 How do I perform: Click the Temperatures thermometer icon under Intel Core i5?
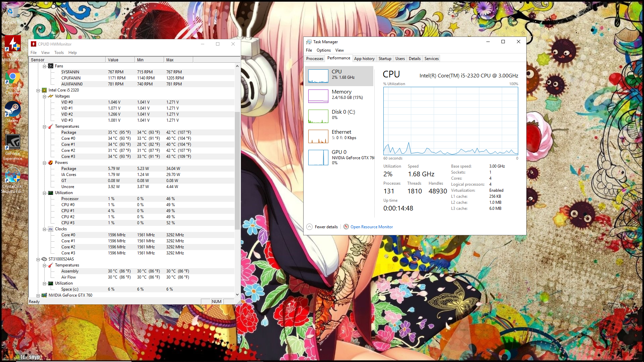point(51,126)
